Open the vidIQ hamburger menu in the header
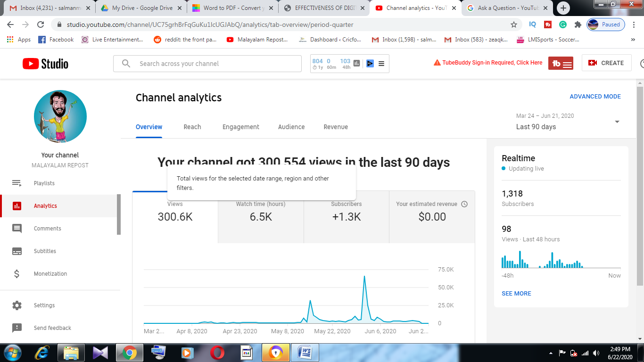This screenshot has height=362, width=644. [381, 64]
